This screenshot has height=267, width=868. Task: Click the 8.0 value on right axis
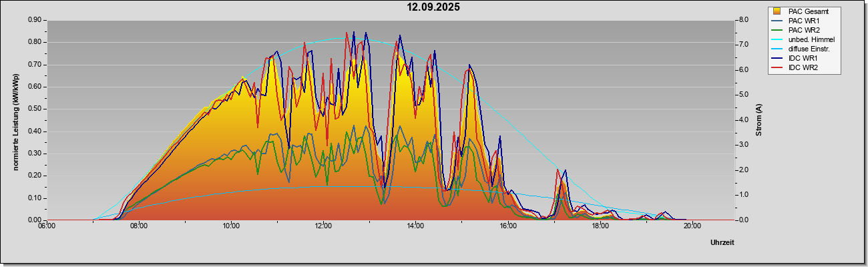[743, 20]
